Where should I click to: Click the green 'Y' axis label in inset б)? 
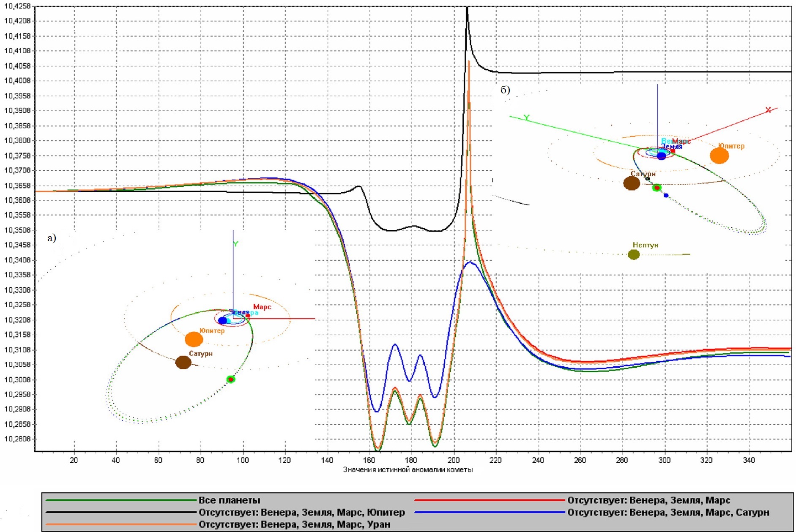tap(527, 117)
